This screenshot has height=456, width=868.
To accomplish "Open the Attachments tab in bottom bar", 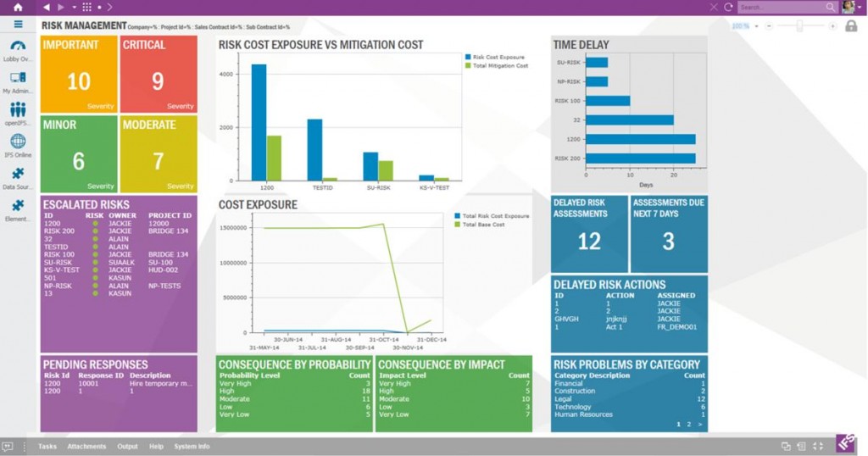I will (x=86, y=446).
